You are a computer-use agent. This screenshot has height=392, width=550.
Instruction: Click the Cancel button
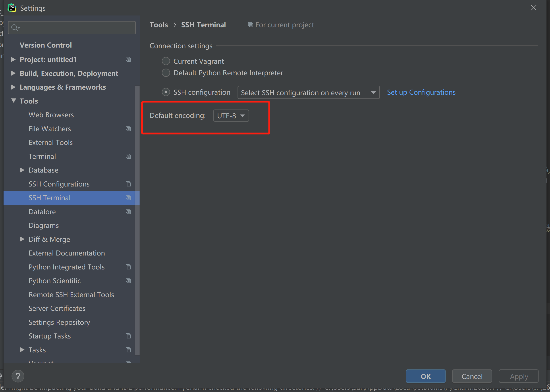click(472, 376)
